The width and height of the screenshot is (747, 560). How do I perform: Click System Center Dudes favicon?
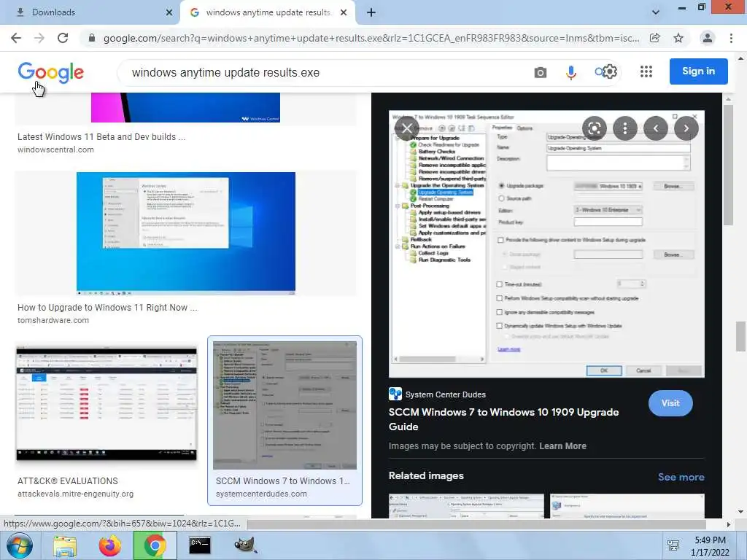pyautogui.click(x=395, y=394)
